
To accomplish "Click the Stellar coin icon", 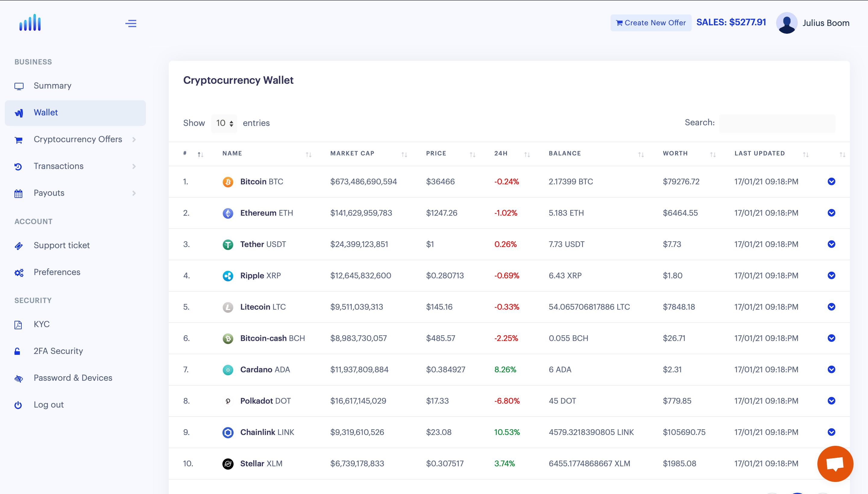I will pyautogui.click(x=228, y=464).
